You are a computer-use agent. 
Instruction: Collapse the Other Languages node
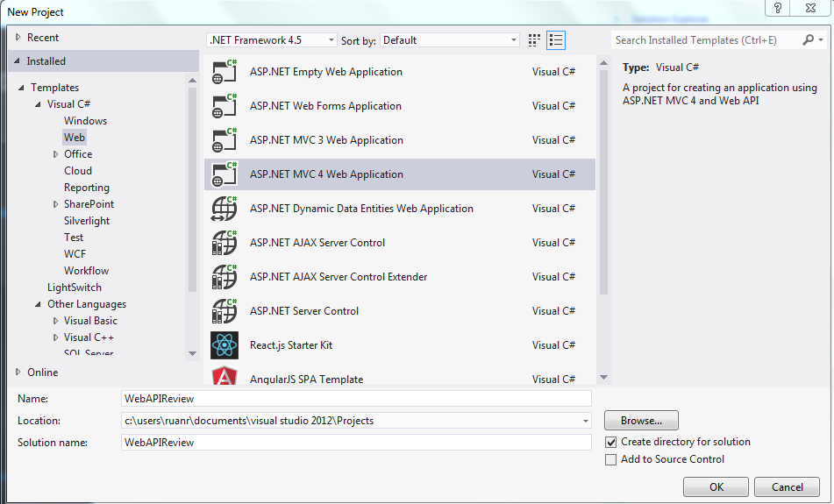(38, 304)
